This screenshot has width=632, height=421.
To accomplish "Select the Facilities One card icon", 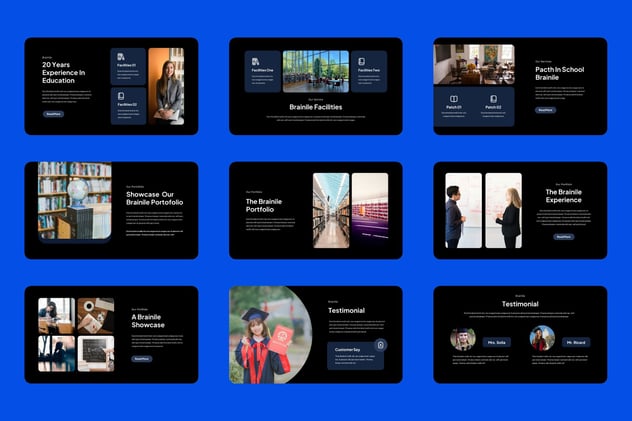I will point(255,62).
